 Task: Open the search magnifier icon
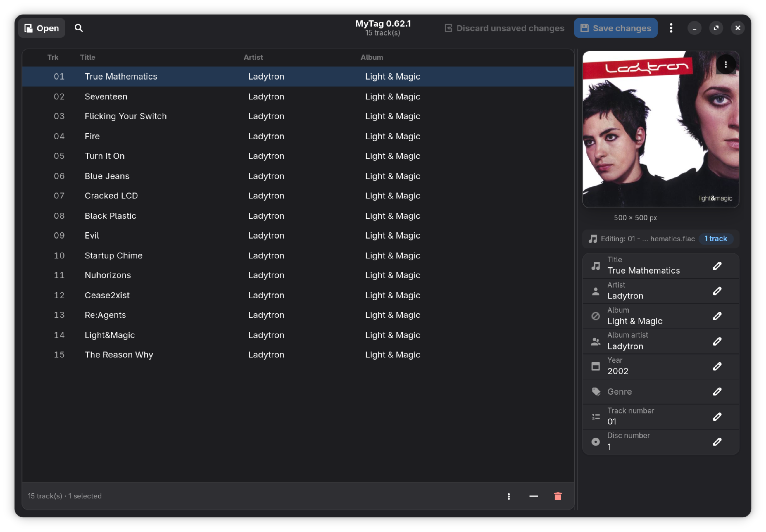tap(79, 28)
